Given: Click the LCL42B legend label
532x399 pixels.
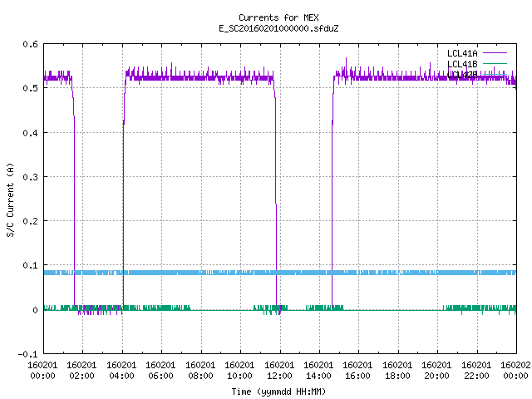Looking at the screenshot, I should pyautogui.click(x=462, y=75).
